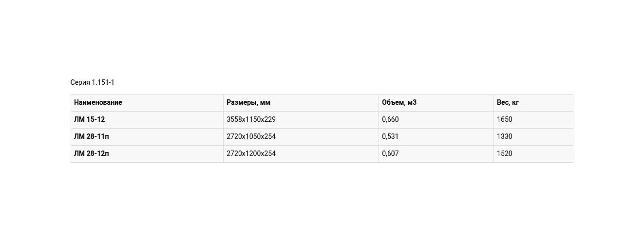
Task: Click the series number 1.151-1
Action: click(x=103, y=82)
